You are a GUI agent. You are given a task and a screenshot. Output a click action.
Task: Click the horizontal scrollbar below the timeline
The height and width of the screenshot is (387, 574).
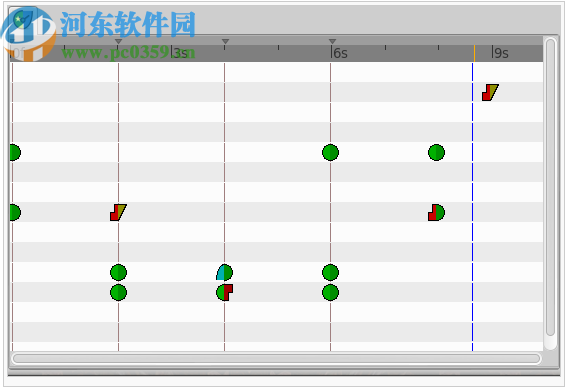[x=276, y=358]
